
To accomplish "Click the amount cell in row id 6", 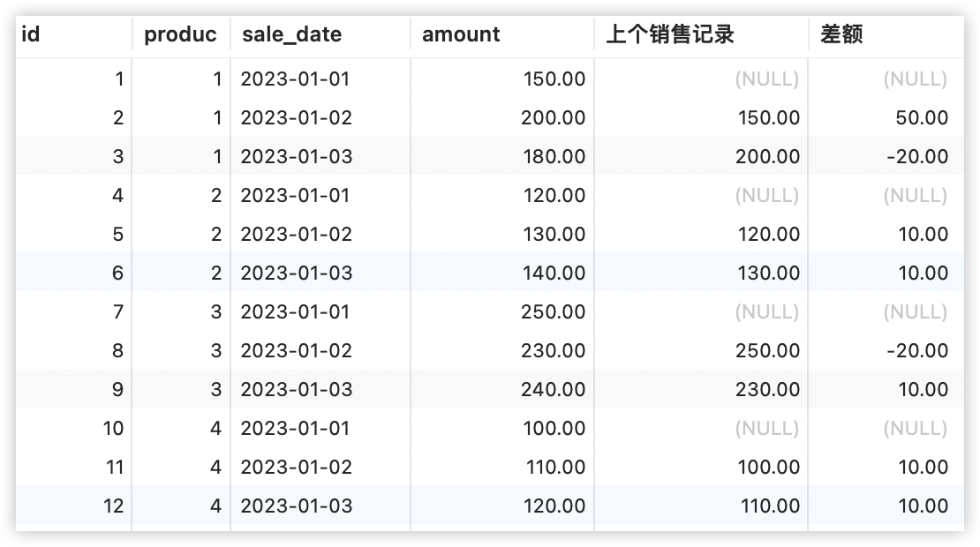I will 553,273.
